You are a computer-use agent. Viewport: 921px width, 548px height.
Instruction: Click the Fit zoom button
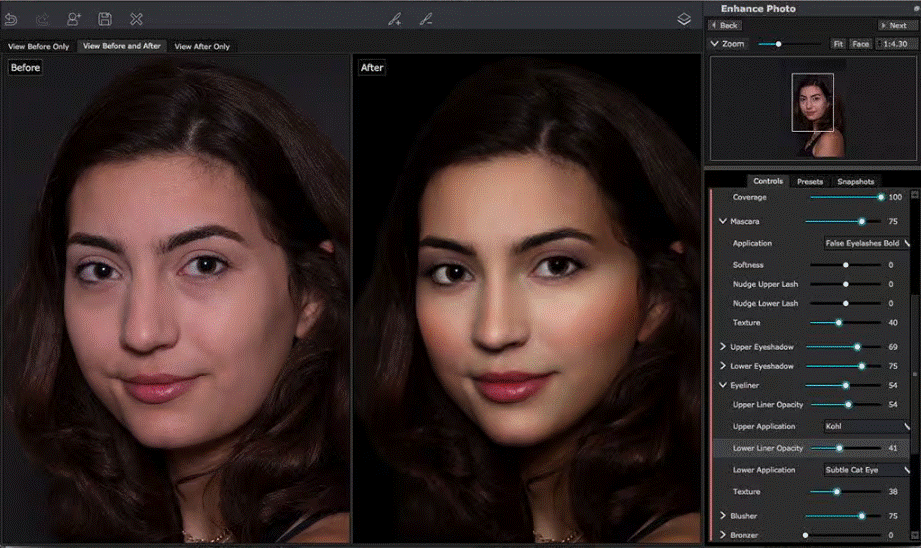(838, 44)
